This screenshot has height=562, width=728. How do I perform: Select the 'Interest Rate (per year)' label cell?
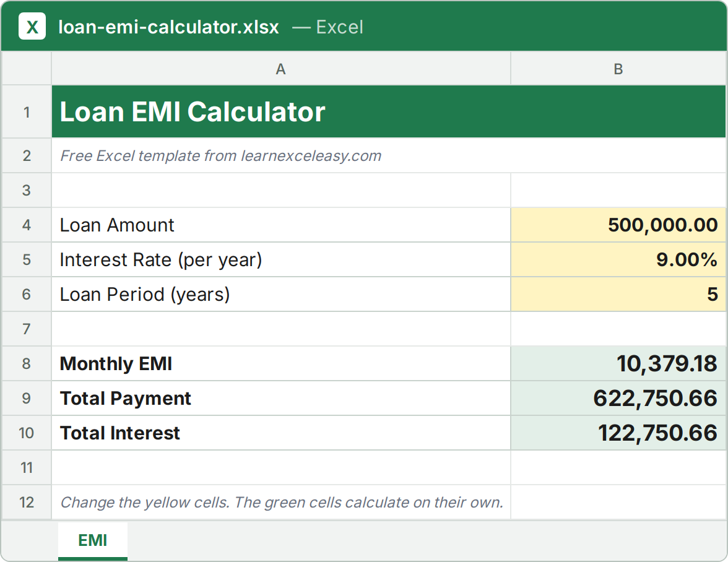click(x=281, y=259)
